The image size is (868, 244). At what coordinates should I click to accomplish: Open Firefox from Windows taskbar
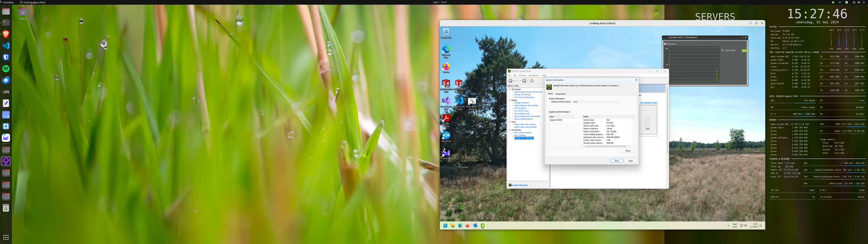coord(467,225)
